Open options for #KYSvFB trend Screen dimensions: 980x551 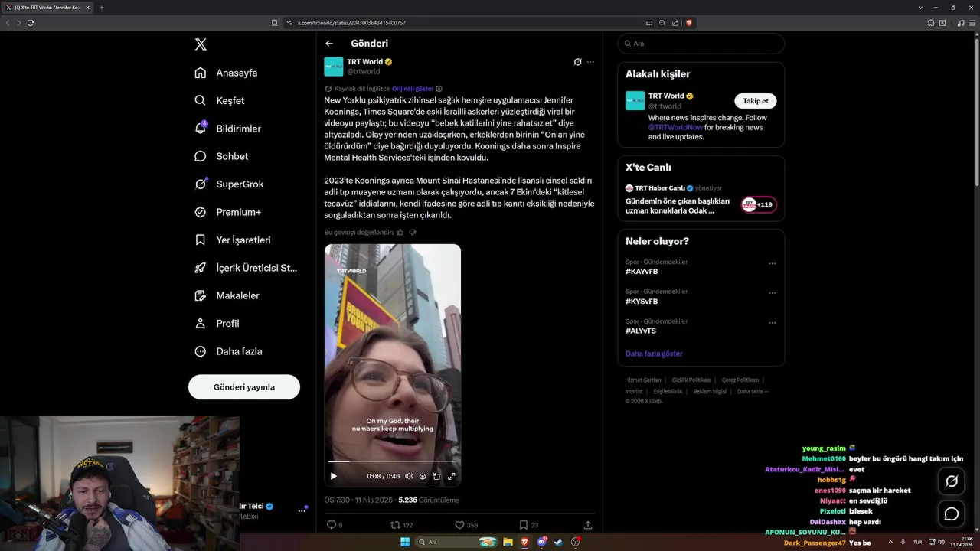coord(773,293)
